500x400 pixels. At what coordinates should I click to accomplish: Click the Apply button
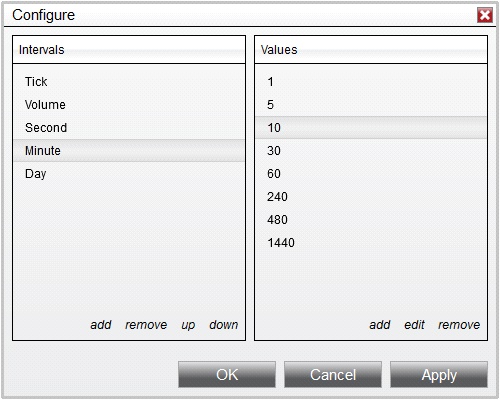(x=439, y=375)
